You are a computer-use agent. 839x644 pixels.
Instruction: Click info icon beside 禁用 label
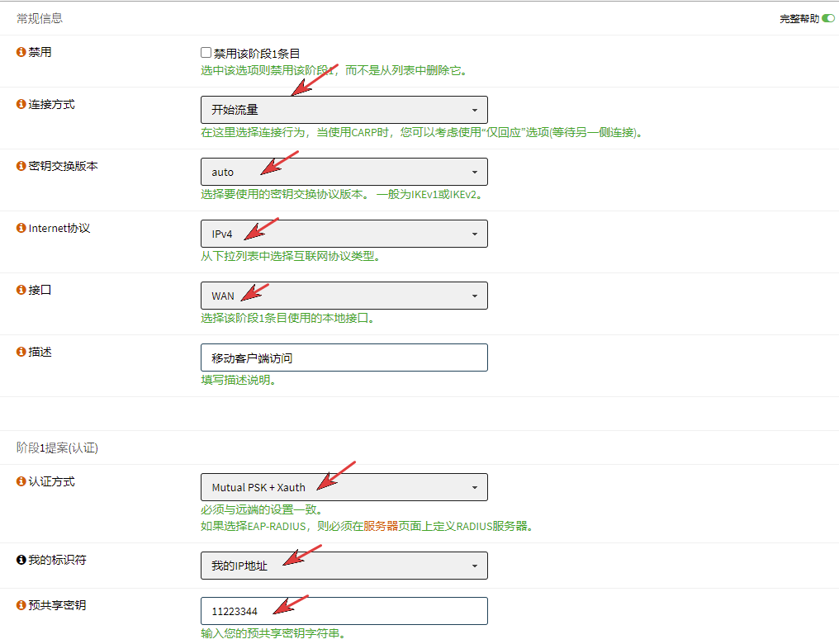pyautogui.click(x=21, y=52)
